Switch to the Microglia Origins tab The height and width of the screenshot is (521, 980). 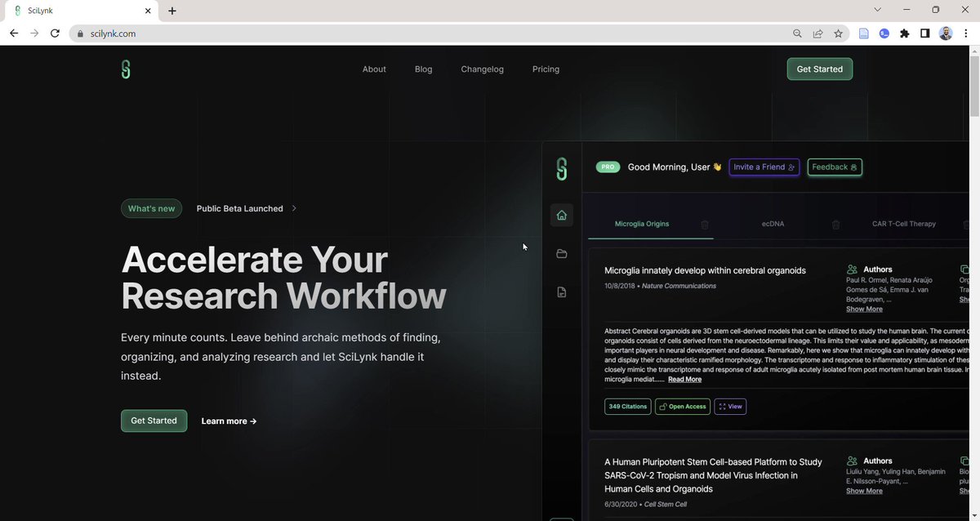coord(642,224)
